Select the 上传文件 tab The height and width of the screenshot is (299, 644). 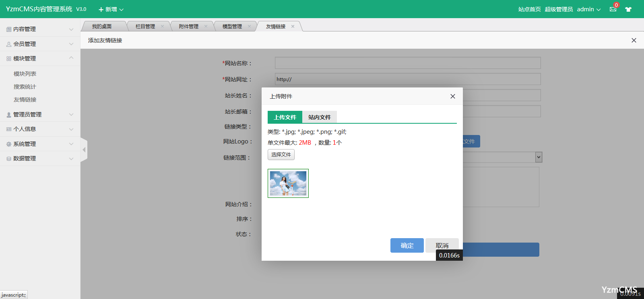(285, 117)
